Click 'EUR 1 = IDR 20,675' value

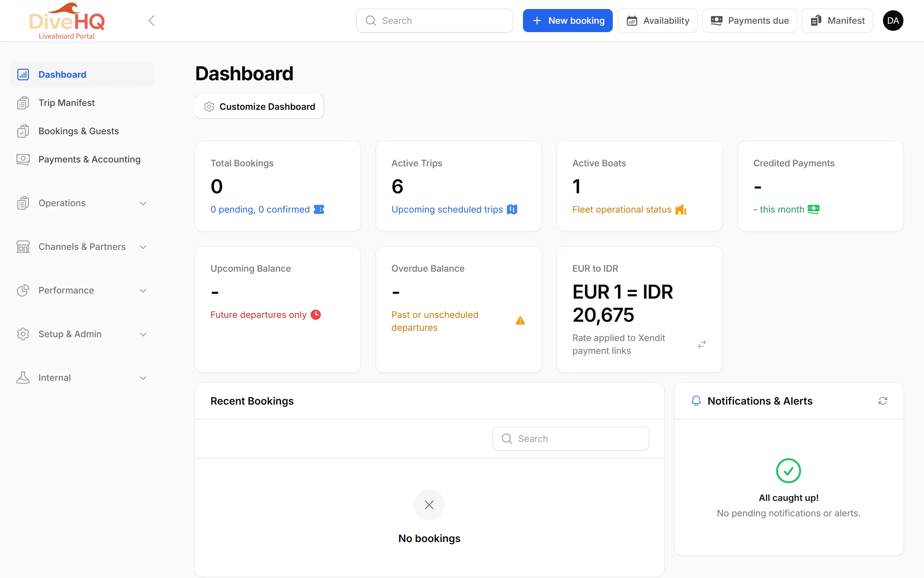(622, 303)
